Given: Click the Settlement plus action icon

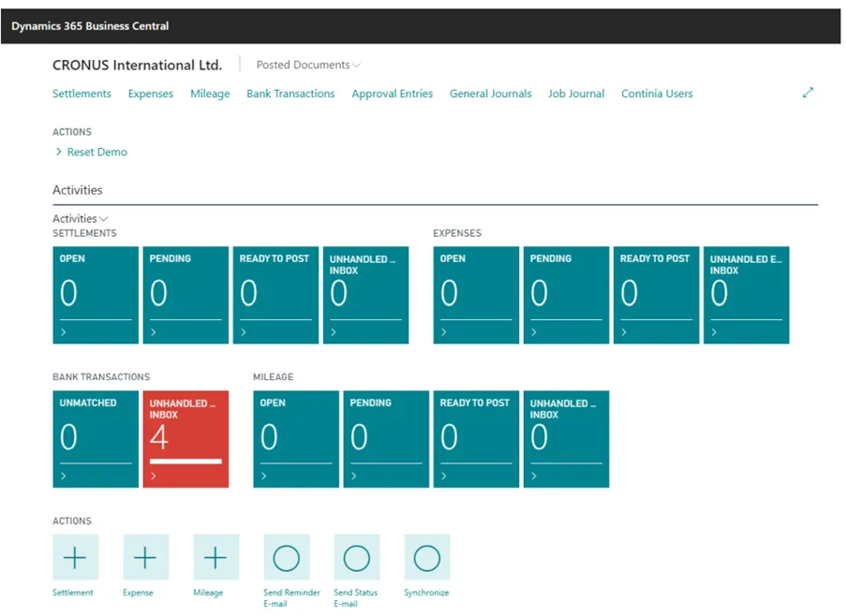Looking at the screenshot, I should (76, 557).
